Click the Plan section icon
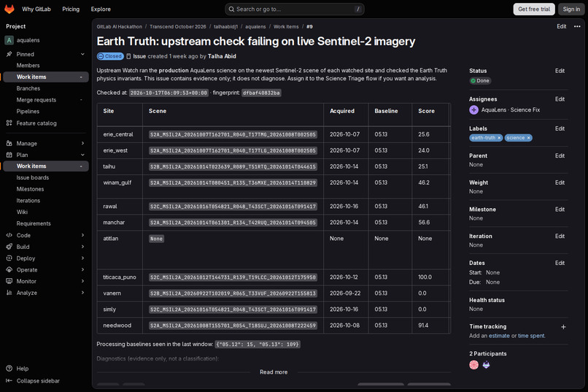 click(9, 155)
